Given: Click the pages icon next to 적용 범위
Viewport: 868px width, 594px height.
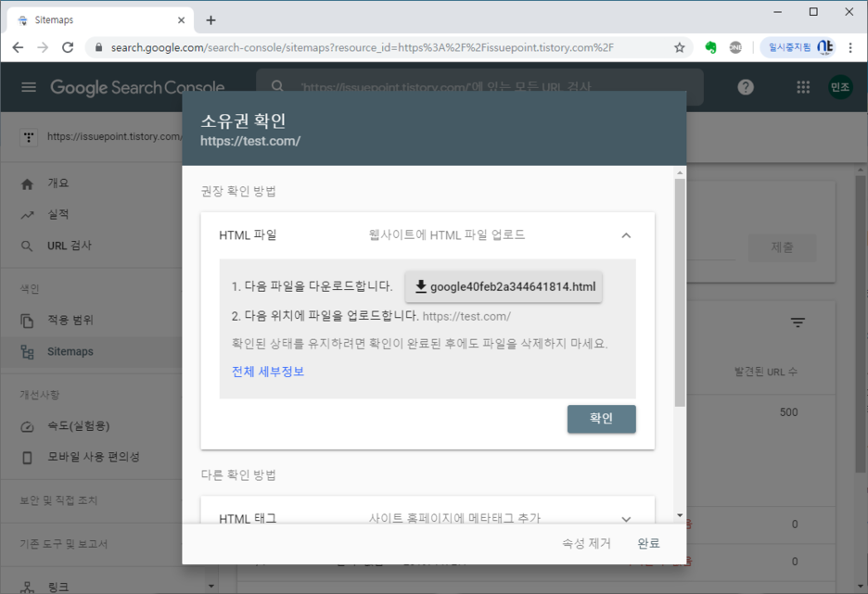Looking at the screenshot, I should 27,321.
